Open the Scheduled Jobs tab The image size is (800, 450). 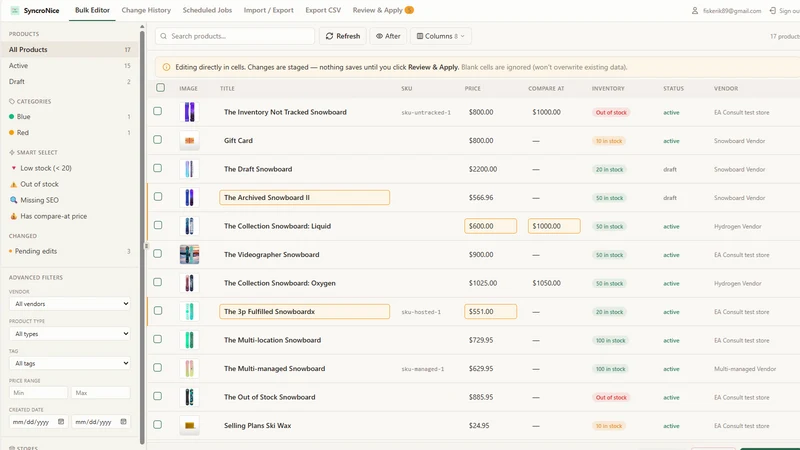click(x=207, y=10)
